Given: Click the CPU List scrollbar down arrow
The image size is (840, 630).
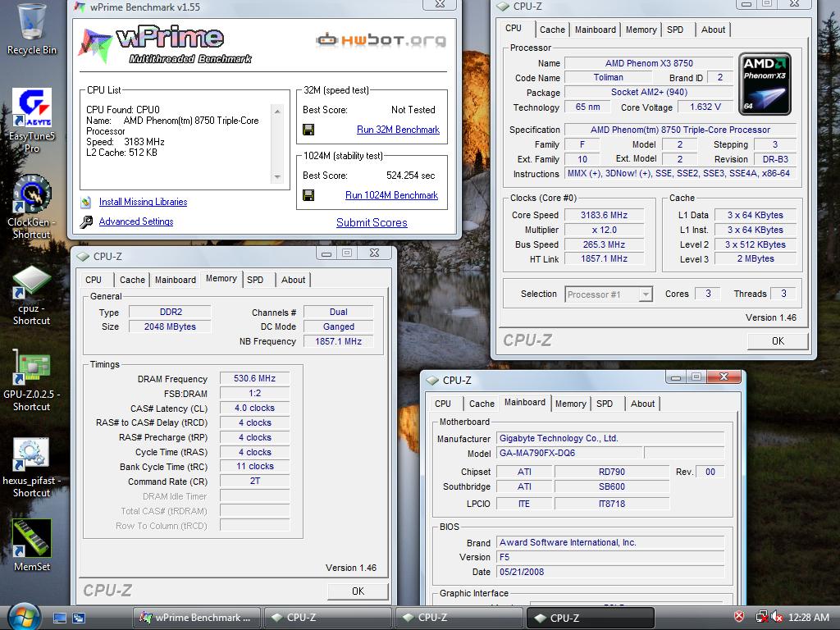Looking at the screenshot, I should tap(277, 177).
